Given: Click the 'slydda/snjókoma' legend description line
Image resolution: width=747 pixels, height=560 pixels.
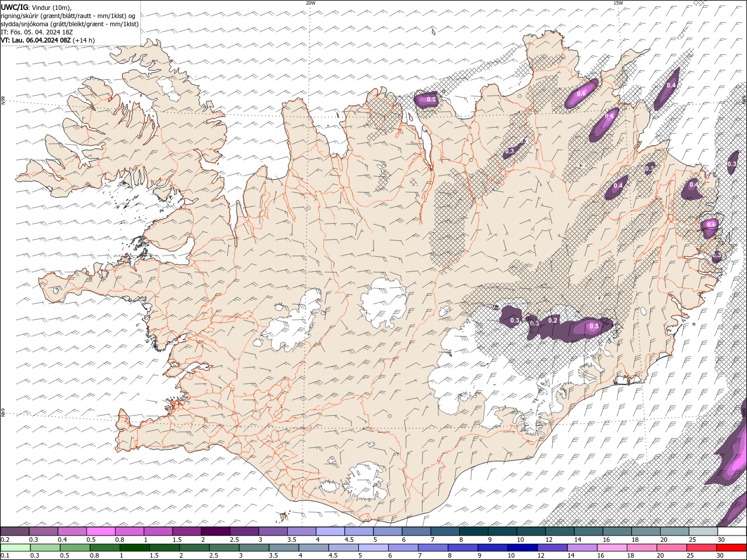Looking at the screenshot, I should [69, 24].
